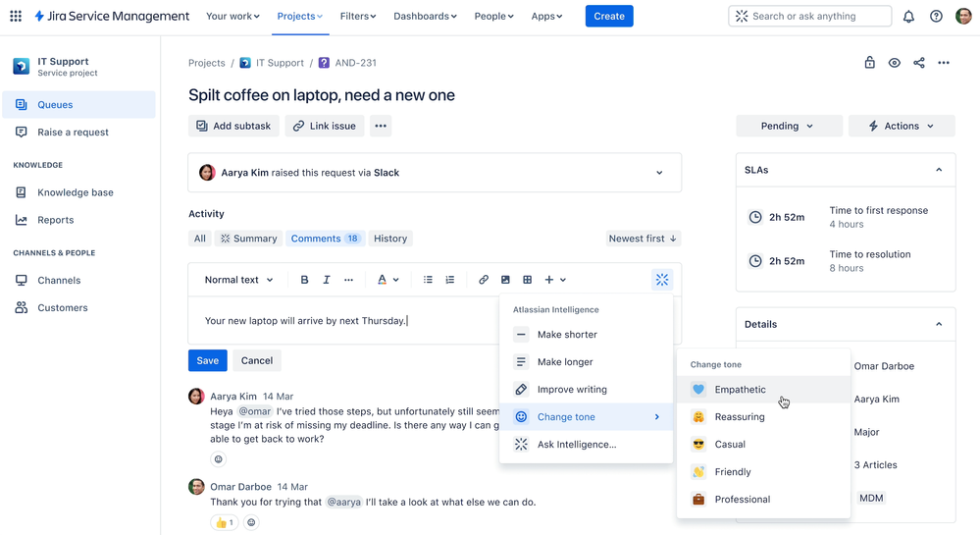Click the thumbs up reaction on Omar's comment
Screen dimensions: 980x535
point(225,522)
